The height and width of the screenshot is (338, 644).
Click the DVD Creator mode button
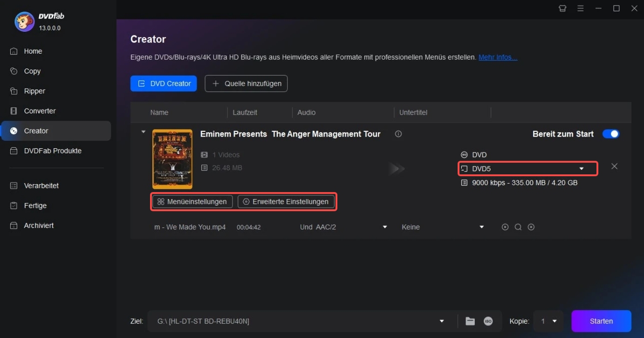pos(164,83)
